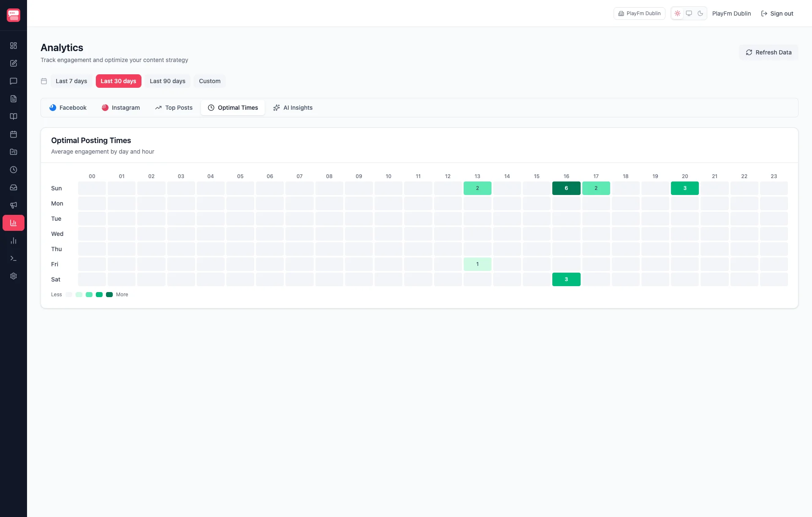Click the darkest green legend swatch
The width and height of the screenshot is (812, 517).
click(109, 294)
